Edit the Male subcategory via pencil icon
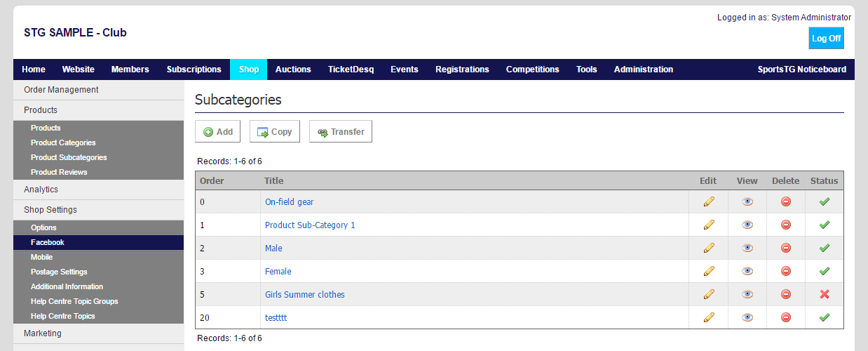Viewport: 868px width, 351px height. [x=709, y=248]
